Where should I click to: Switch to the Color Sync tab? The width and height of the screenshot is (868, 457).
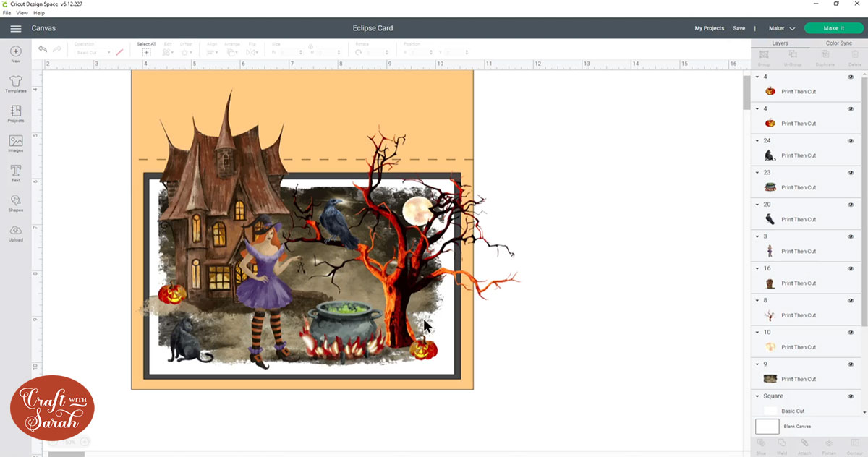(839, 43)
